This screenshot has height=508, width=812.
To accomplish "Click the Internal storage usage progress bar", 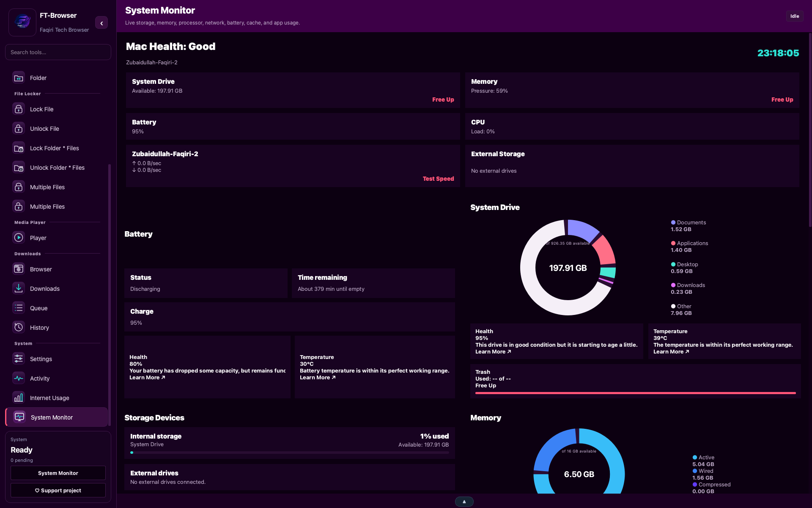I will pyautogui.click(x=290, y=453).
